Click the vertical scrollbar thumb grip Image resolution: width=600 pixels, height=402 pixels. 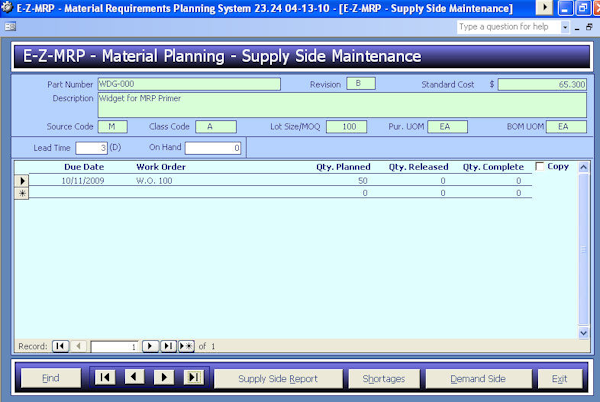(584, 249)
